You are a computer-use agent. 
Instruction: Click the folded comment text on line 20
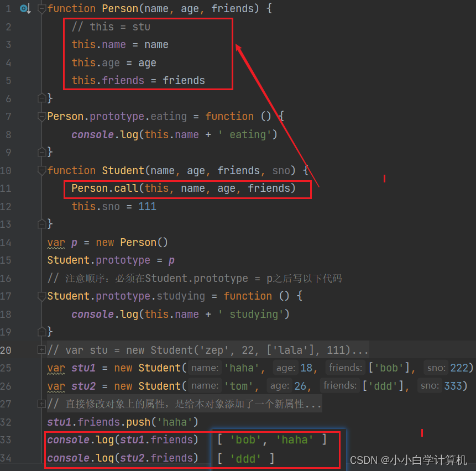(208, 350)
